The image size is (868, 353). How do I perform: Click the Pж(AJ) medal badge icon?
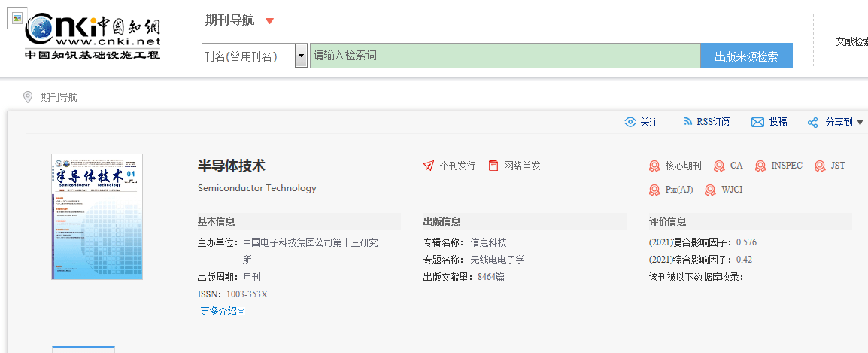(x=654, y=190)
